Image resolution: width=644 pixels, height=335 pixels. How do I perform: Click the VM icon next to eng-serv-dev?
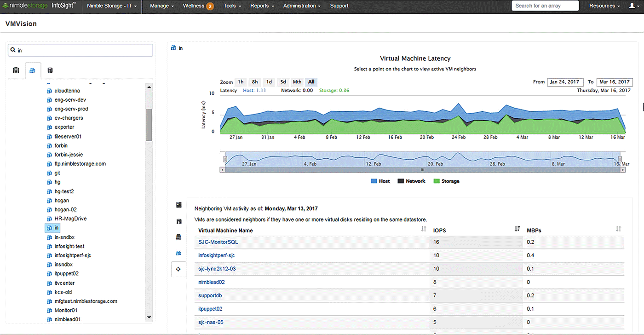pos(50,100)
